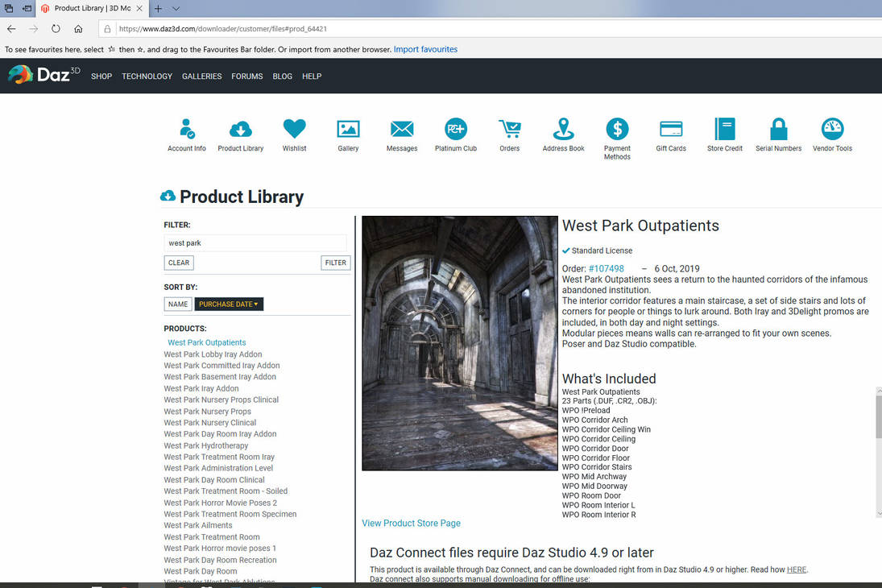882x588 pixels.
Task: Select West Park Day Room Recreation
Action: coord(220,560)
